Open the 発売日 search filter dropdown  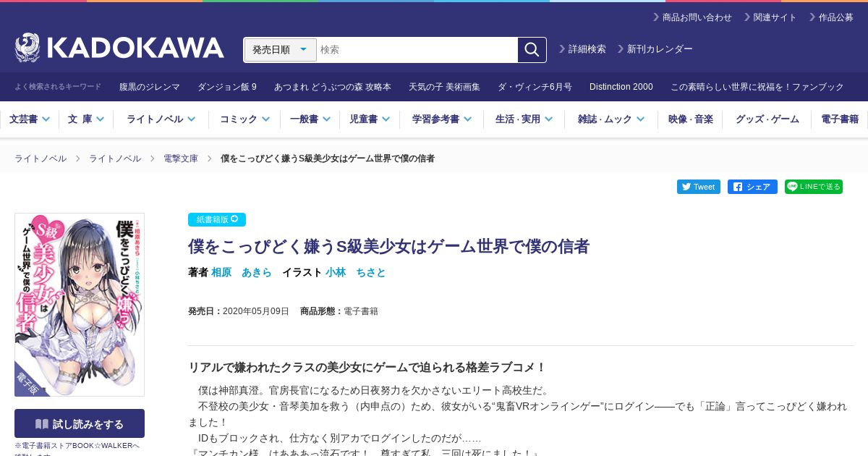[x=281, y=50]
